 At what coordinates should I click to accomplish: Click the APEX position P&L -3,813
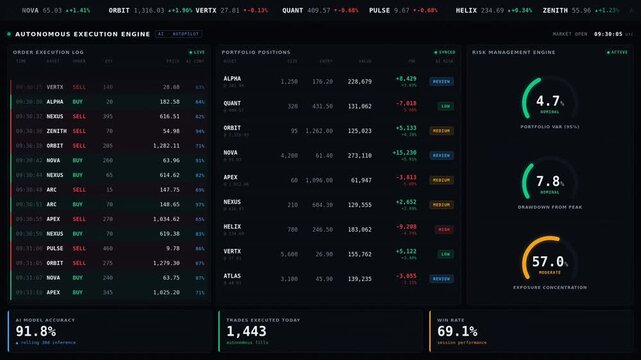click(x=406, y=177)
